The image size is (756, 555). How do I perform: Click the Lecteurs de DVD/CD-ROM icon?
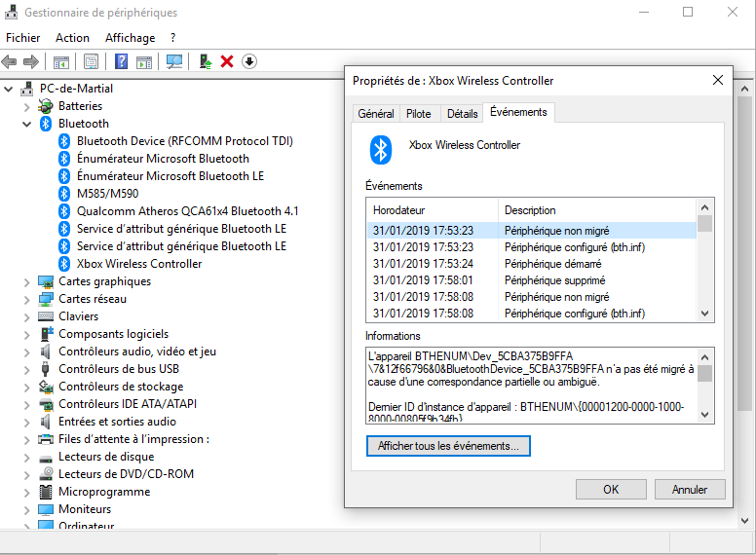(x=46, y=474)
